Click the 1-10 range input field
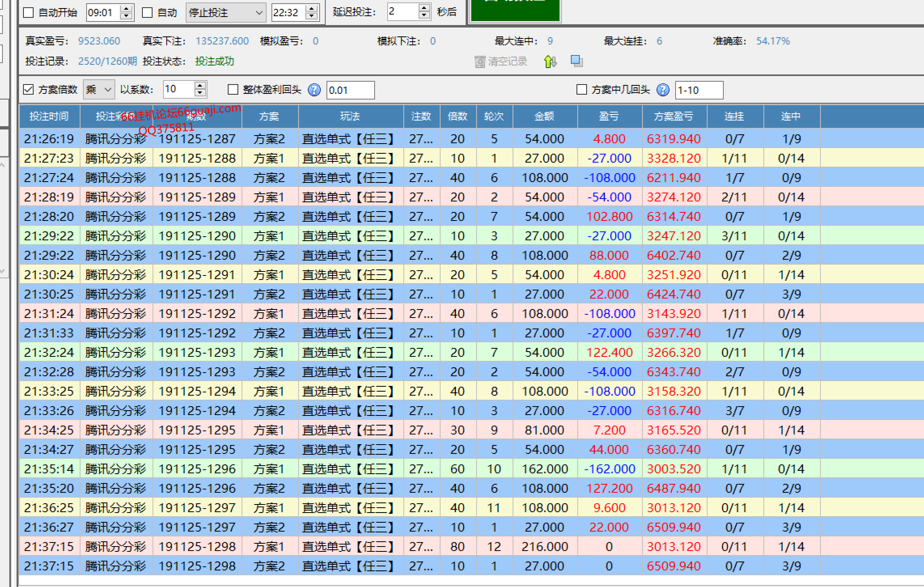The image size is (924, 587). point(699,90)
